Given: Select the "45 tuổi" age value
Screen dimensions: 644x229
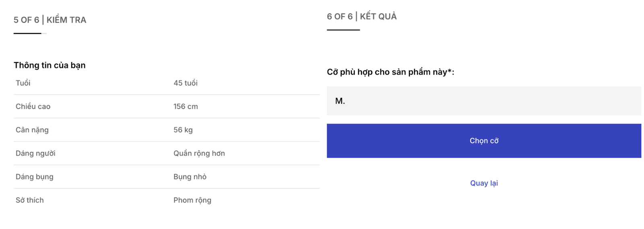Looking at the screenshot, I should [x=185, y=83].
